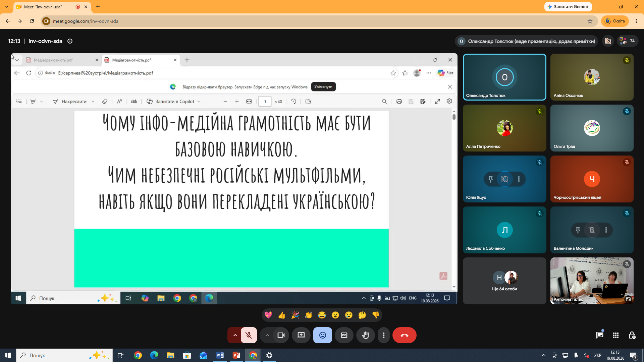Send the thinking face reaction
This screenshot has width=644, height=362.
coord(362,315)
